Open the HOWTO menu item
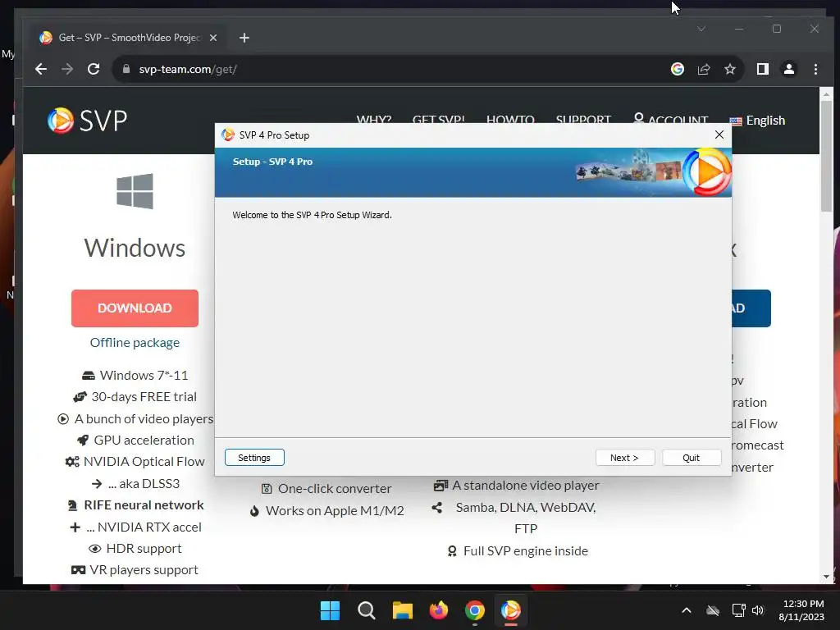The width and height of the screenshot is (840, 630). (510, 120)
